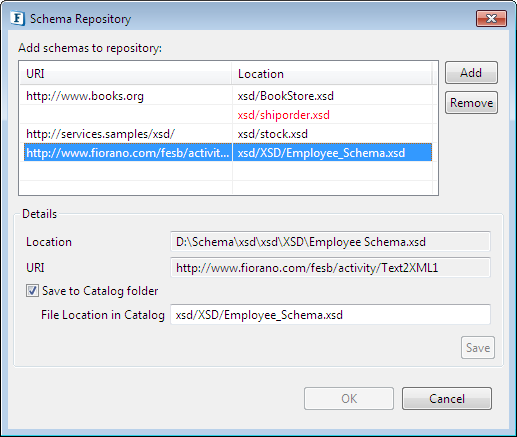The image size is (517, 437).
Task: Click the Location column header
Action: coord(332,73)
